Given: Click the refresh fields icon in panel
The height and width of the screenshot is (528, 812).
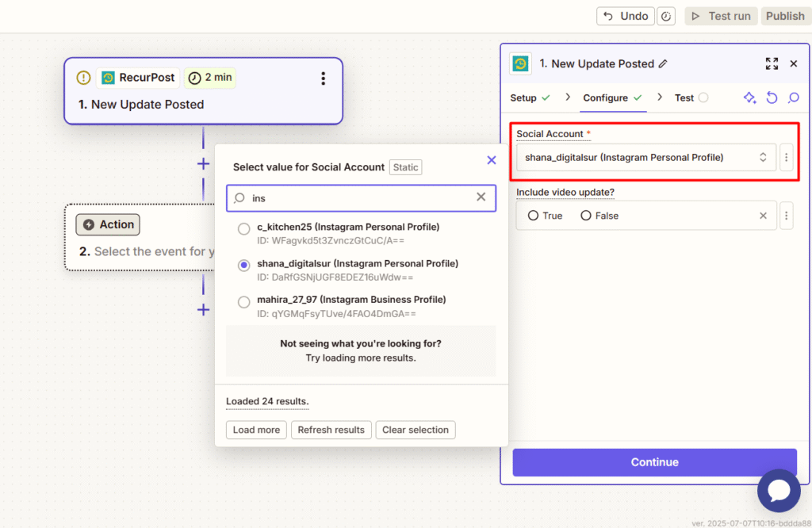Looking at the screenshot, I should click(x=772, y=98).
